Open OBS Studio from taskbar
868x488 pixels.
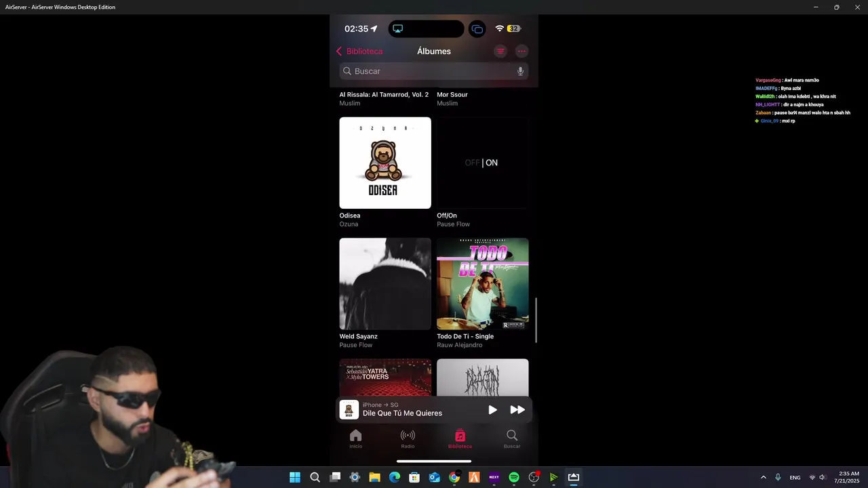[534, 477]
